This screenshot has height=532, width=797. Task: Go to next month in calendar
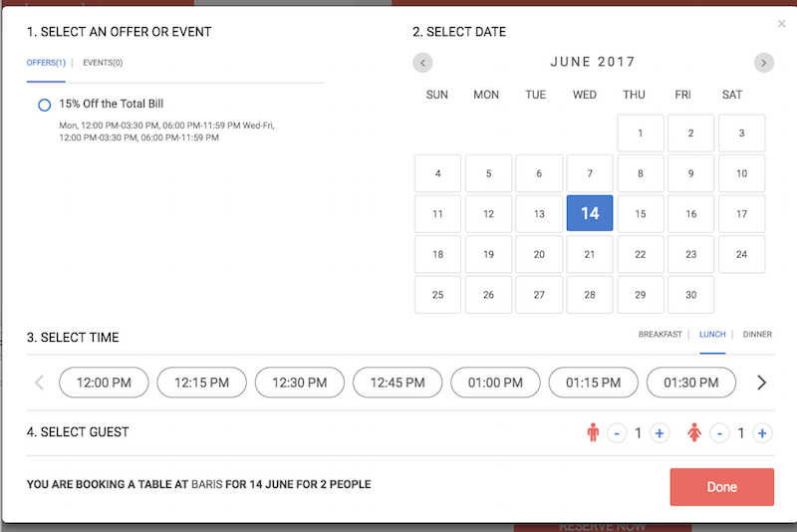coord(763,63)
